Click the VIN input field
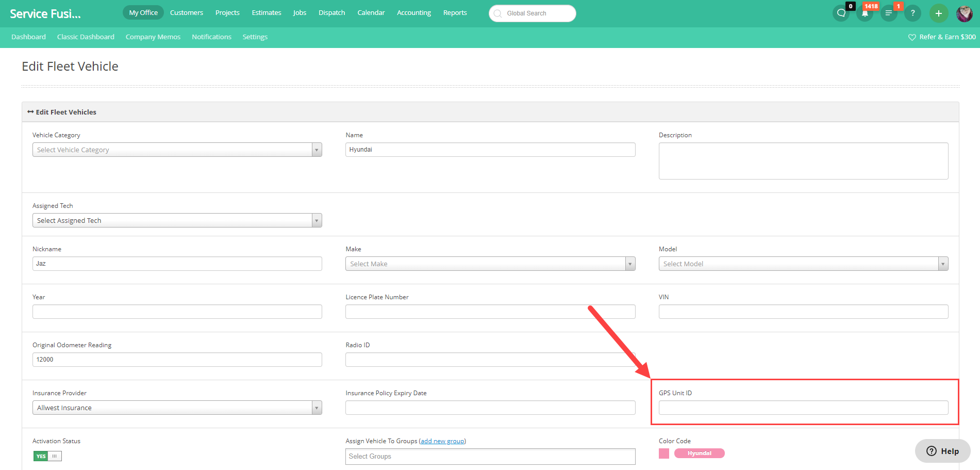Screen dimensions: 980x470 click(x=803, y=312)
